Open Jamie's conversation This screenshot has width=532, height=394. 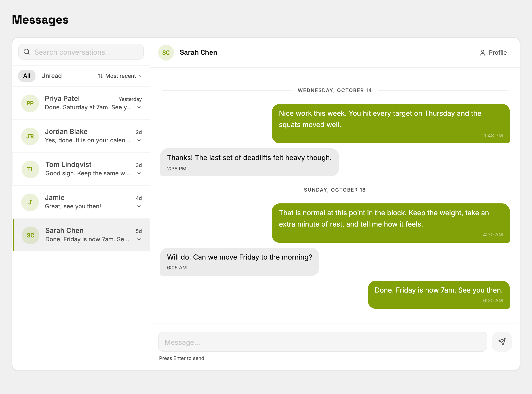[x=81, y=202]
